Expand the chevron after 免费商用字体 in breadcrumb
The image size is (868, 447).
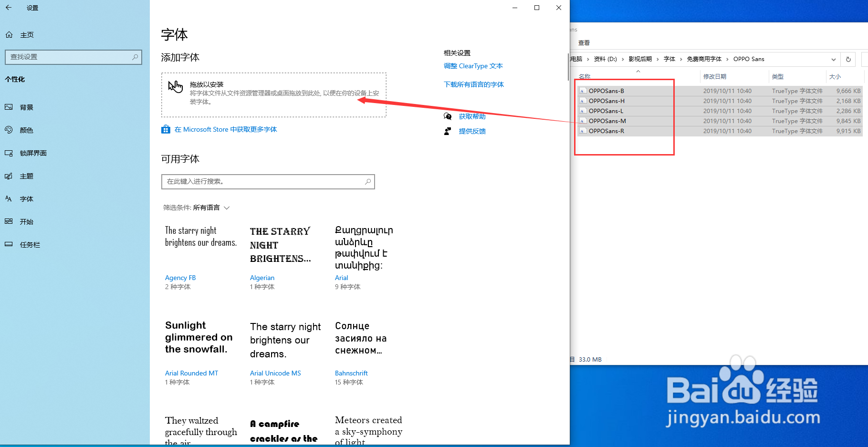(x=727, y=59)
